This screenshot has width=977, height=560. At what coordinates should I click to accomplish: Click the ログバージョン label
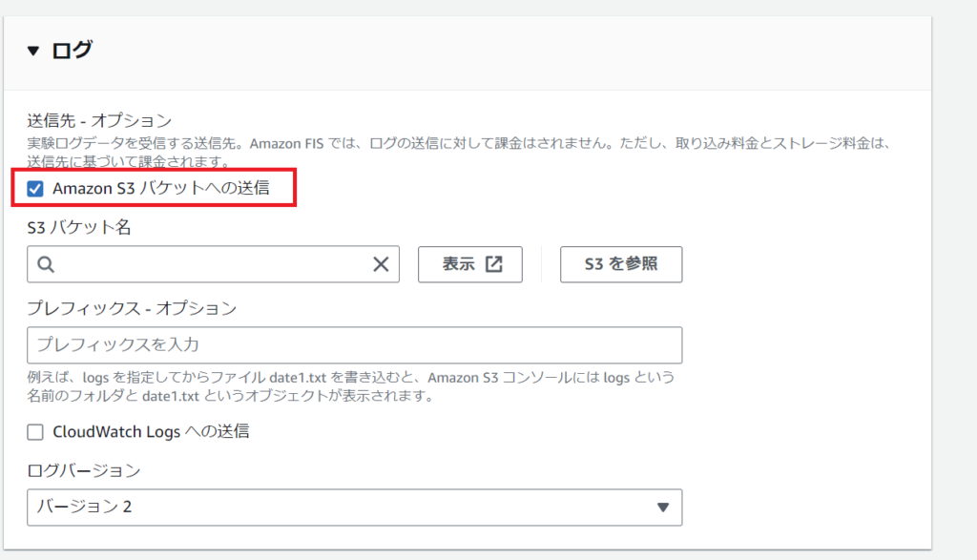(84, 470)
